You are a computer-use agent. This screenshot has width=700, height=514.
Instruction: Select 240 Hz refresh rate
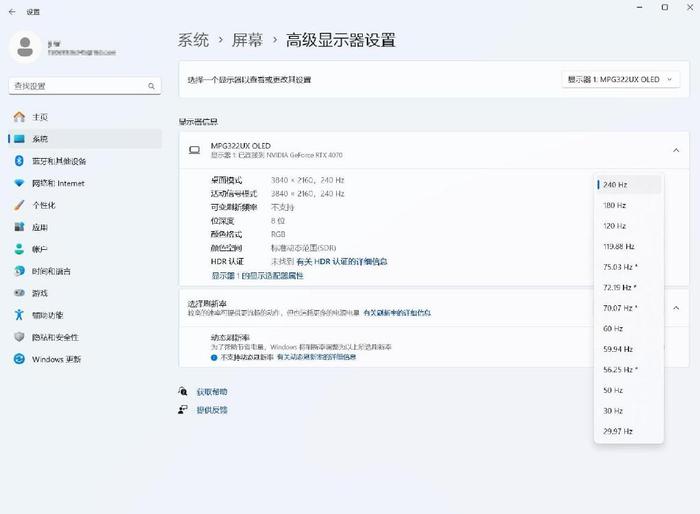(629, 184)
